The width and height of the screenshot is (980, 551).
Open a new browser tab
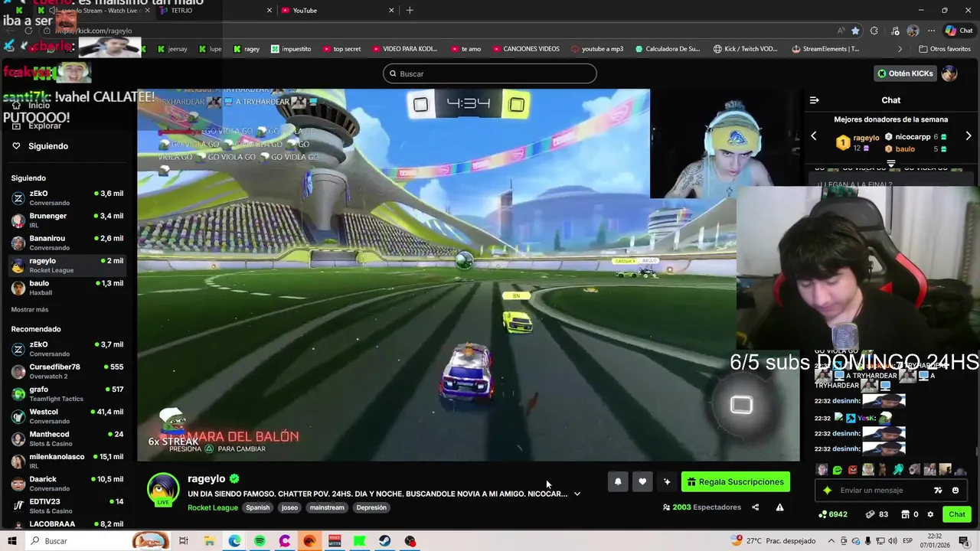pyautogui.click(x=410, y=10)
